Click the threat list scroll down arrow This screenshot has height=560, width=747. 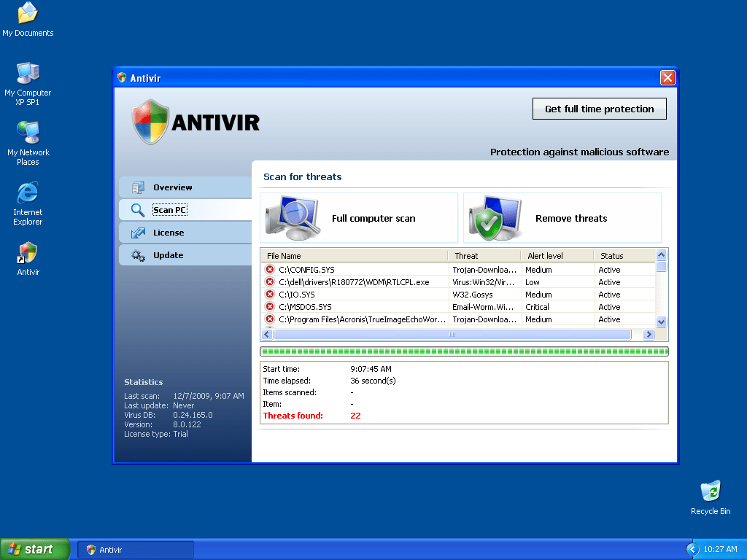(662, 321)
